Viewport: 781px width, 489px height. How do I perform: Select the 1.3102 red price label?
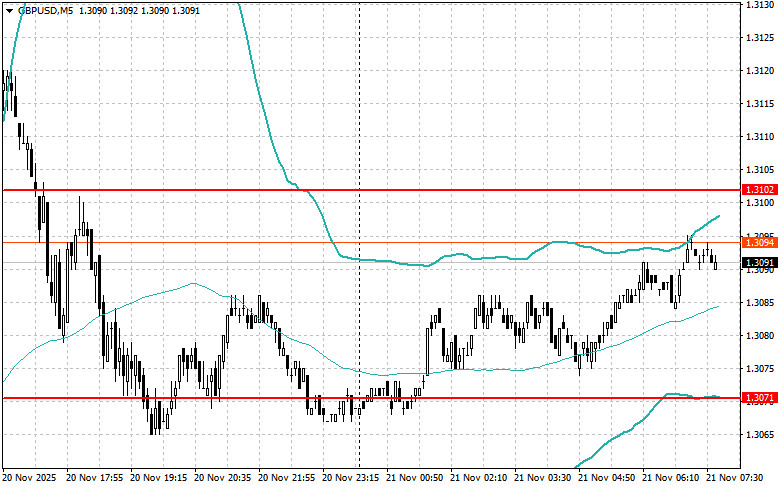(760, 190)
